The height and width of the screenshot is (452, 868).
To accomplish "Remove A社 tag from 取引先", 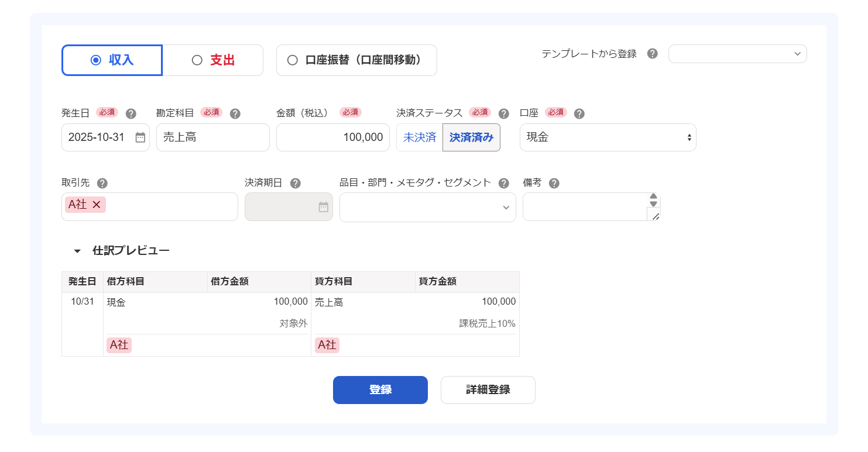I will (97, 204).
